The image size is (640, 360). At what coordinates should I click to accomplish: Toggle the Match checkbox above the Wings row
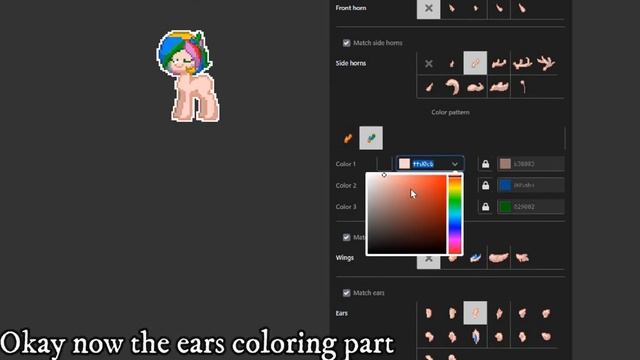347,237
